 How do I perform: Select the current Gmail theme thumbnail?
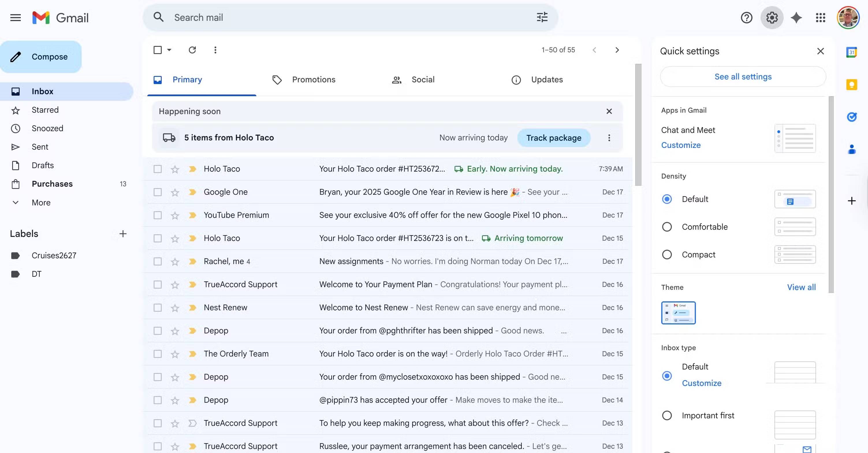click(678, 313)
